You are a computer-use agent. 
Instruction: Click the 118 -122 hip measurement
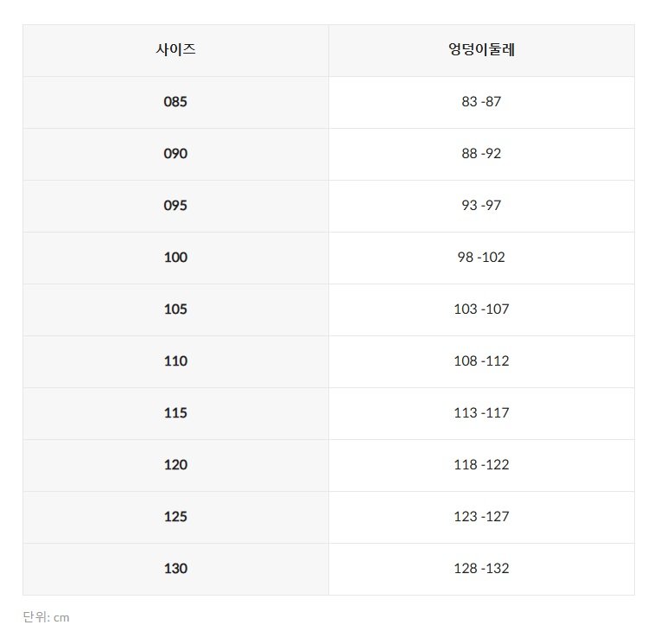(x=481, y=465)
